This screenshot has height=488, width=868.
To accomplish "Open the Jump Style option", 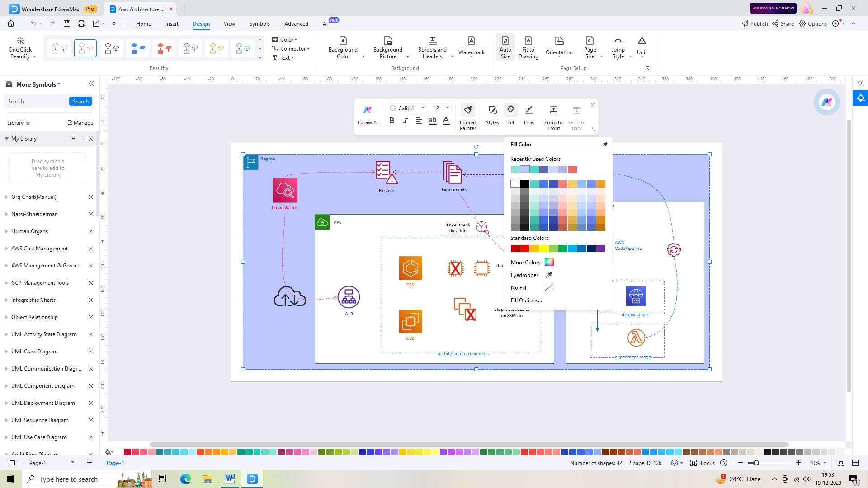I will tap(618, 47).
